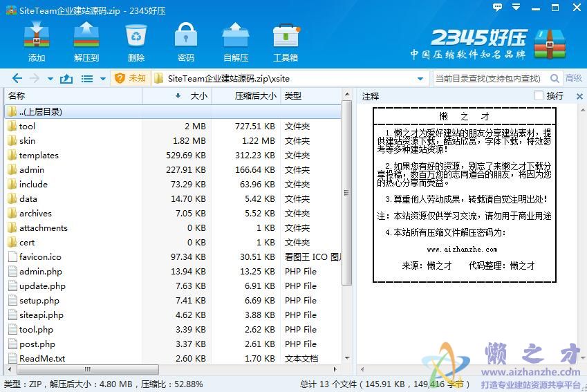This screenshot has height=392, width=587.
Task: Open the 高级 advanced search link
Action: tap(574, 78)
